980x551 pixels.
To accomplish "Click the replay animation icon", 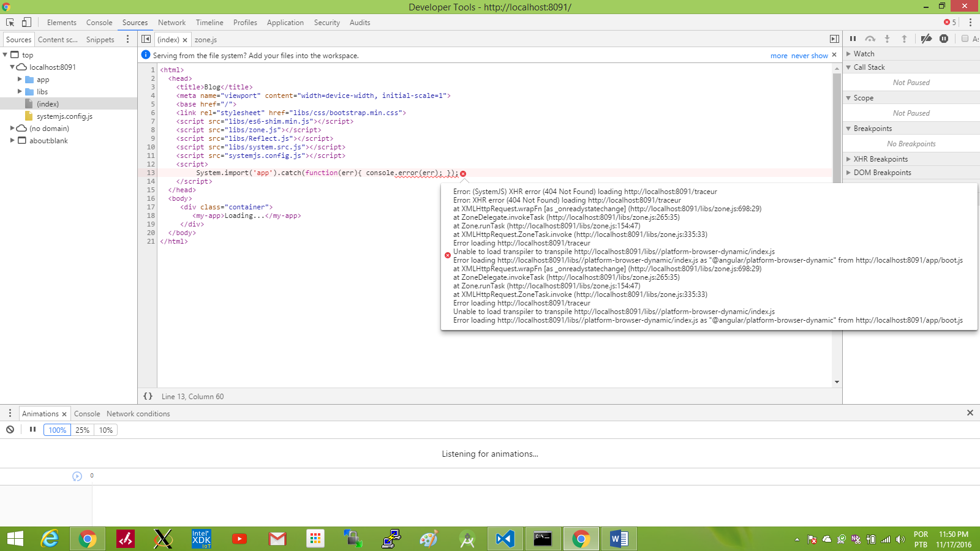I will coord(77,476).
